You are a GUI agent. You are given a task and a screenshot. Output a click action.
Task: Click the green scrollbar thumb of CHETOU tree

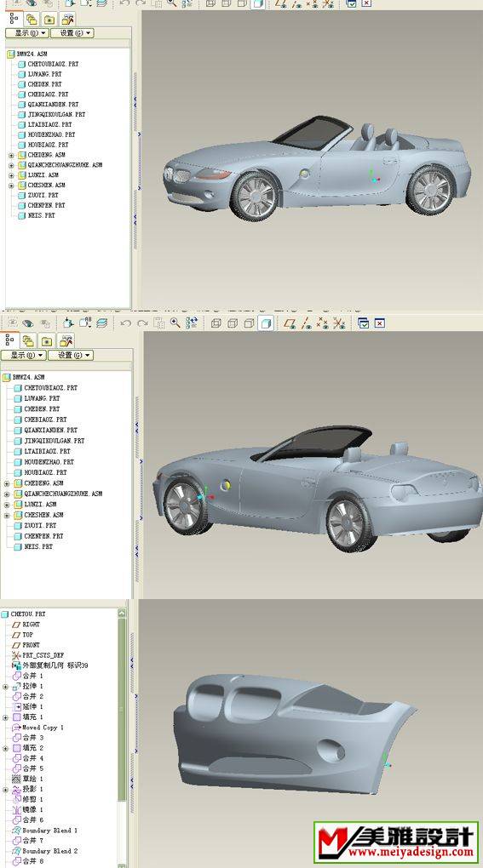pyautogui.click(x=122, y=711)
